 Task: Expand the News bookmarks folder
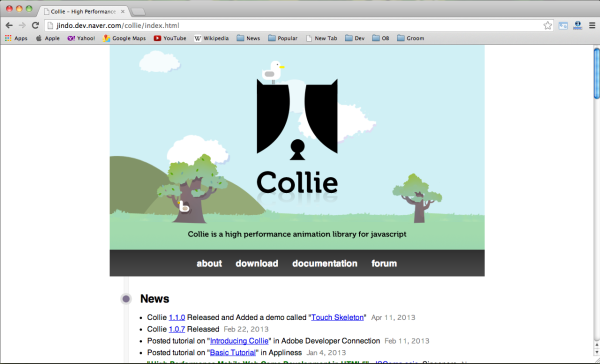pyautogui.click(x=248, y=38)
